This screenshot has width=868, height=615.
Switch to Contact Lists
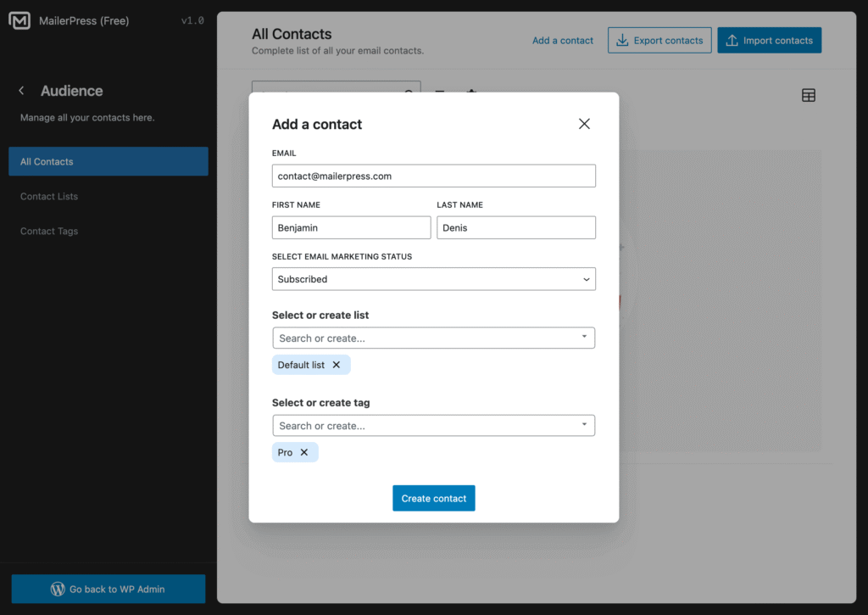pyautogui.click(x=47, y=196)
